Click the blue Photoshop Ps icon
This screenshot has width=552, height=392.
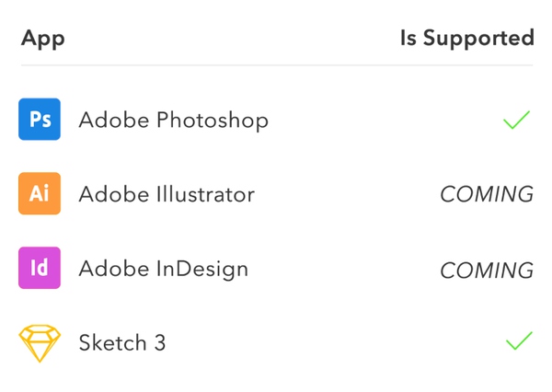pos(40,120)
